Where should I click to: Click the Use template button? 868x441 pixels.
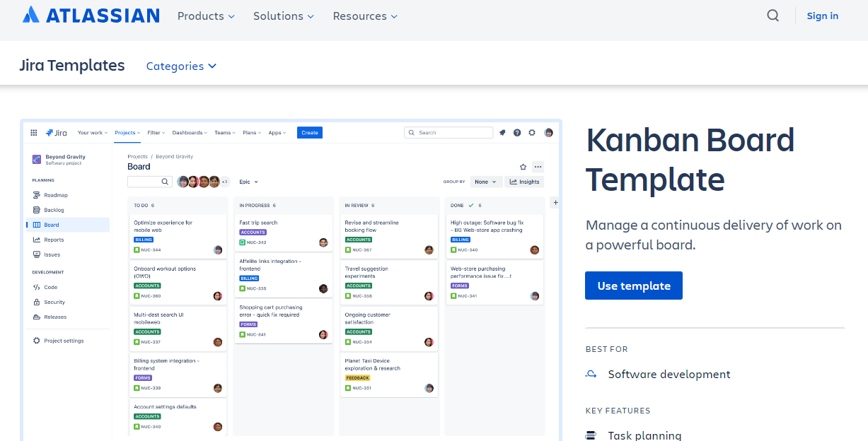[x=633, y=286]
